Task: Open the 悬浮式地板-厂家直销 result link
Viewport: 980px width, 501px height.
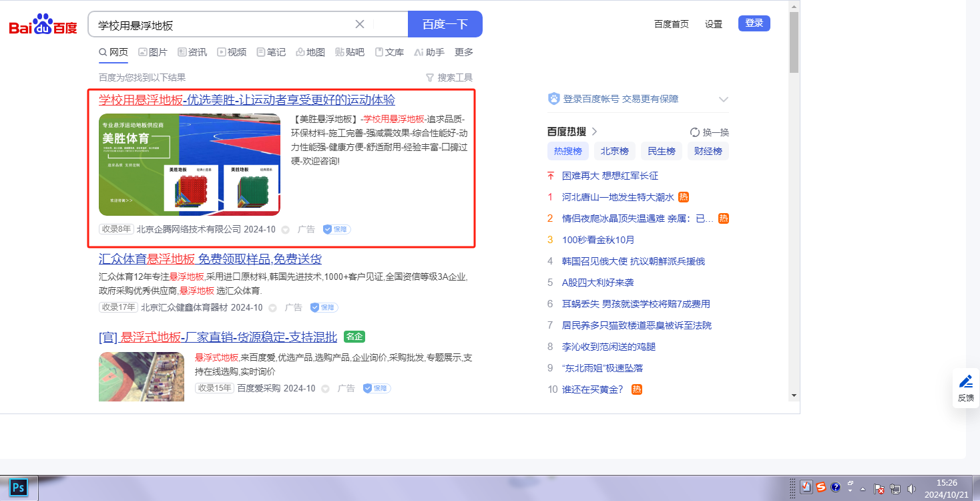Action: tap(218, 337)
